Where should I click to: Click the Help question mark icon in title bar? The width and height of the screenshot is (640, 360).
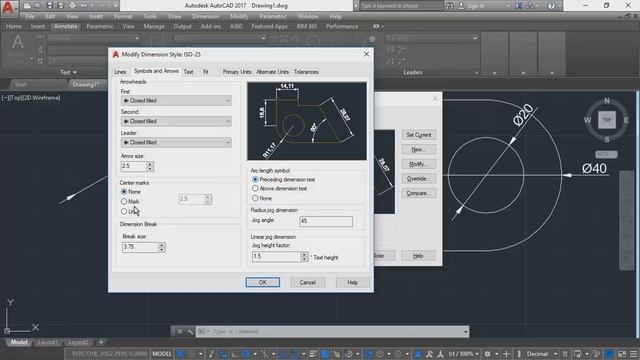551,6
